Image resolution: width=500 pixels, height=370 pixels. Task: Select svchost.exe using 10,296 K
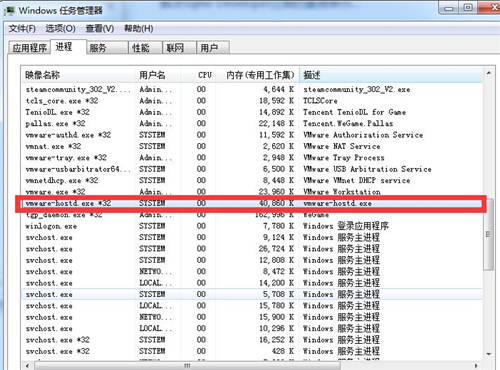[x=252, y=328]
